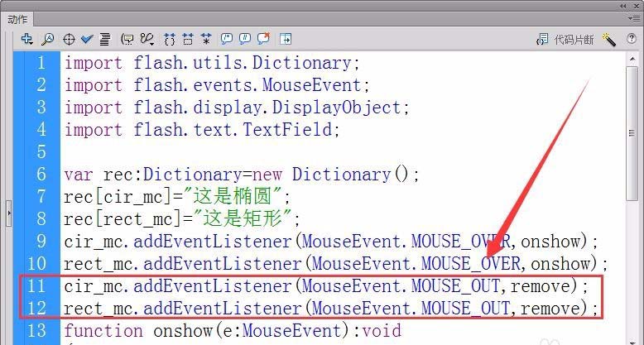
Task: Click line number 1 in gutter
Action: tap(41, 63)
